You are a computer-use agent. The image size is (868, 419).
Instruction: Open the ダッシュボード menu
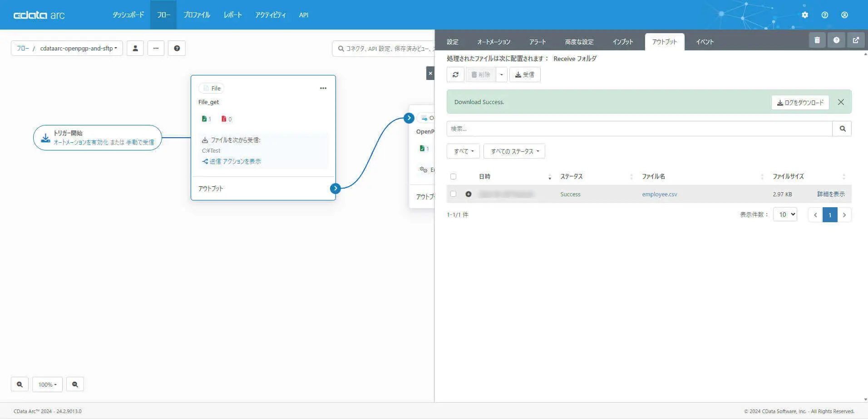tap(128, 15)
